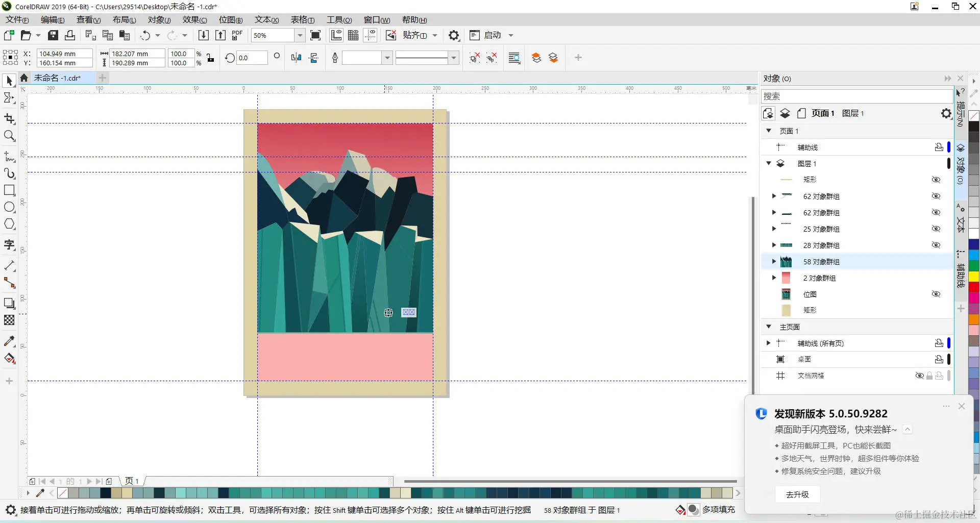Select the Rectangle tool

[9, 190]
